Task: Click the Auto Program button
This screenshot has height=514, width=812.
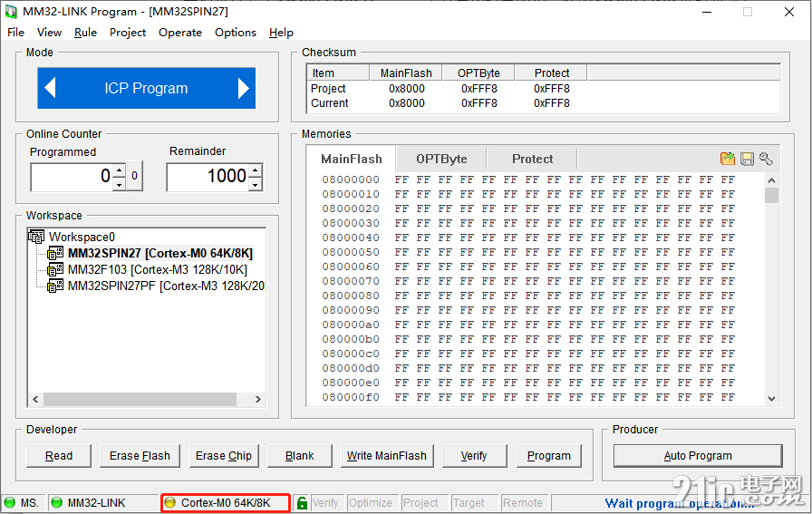Action: 698,456
